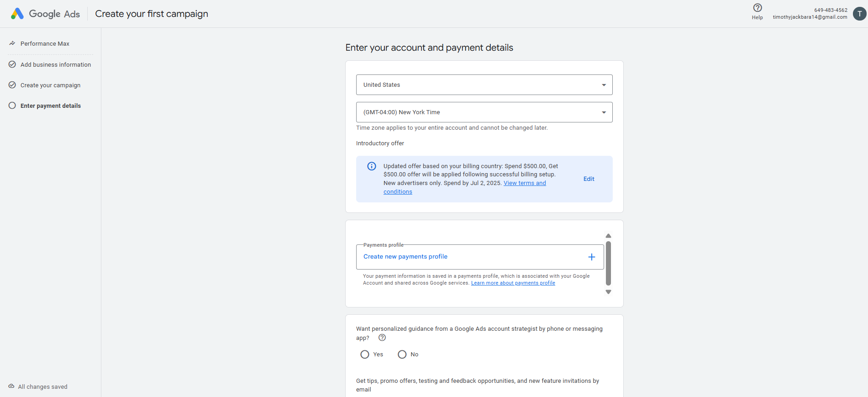Open the United States country dropdown

click(484, 85)
